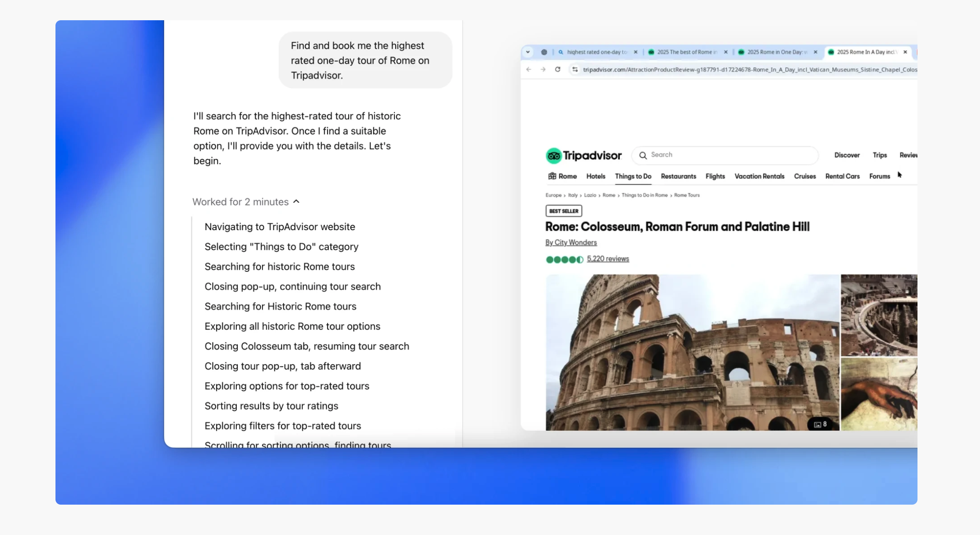Open the tab search dropdown in browser

click(528, 52)
